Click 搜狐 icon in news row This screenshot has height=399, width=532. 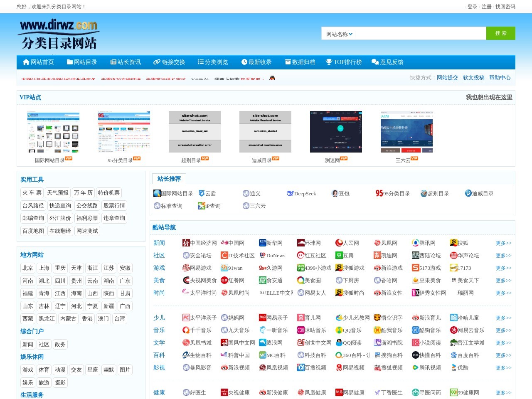click(454, 243)
